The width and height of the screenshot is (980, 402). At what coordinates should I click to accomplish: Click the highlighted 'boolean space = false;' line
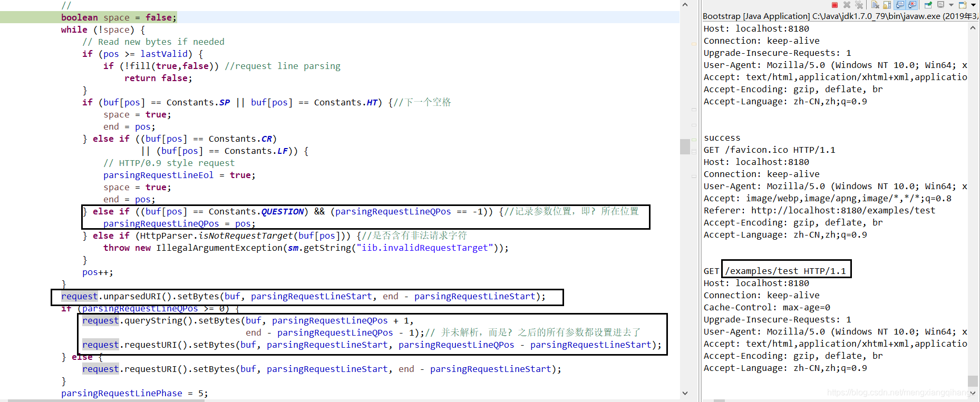click(x=119, y=17)
